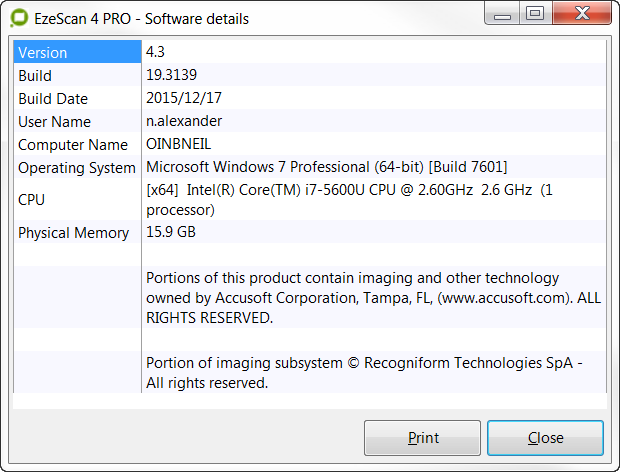Select the Recogniform Technologies notice text
This screenshot has width=620, height=472.
(364, 372)
